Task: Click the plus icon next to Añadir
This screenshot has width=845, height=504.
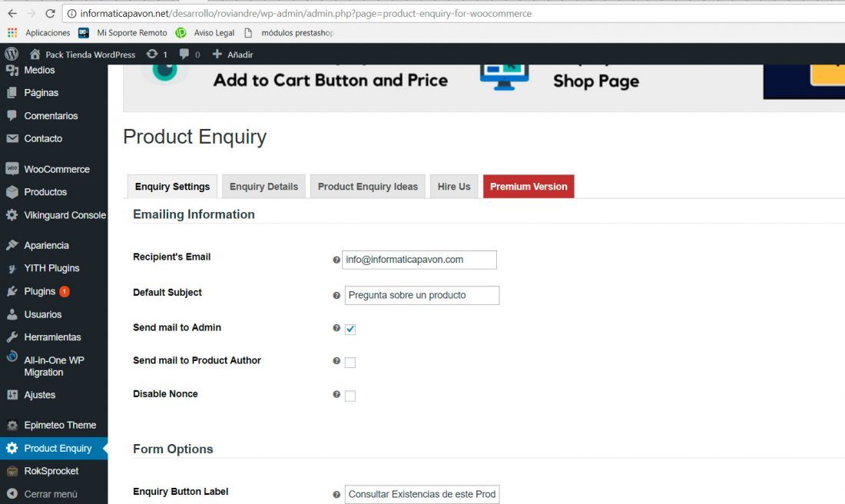Action: (217, 54)
